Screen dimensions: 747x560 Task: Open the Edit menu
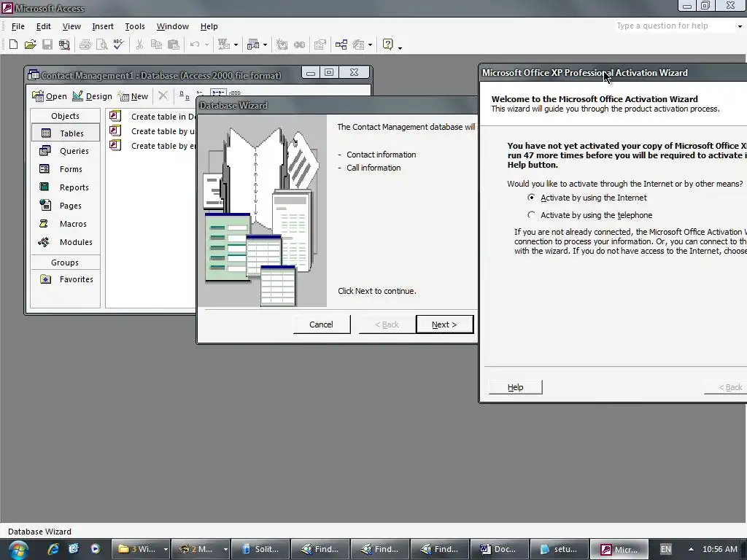tap(43, 26)
